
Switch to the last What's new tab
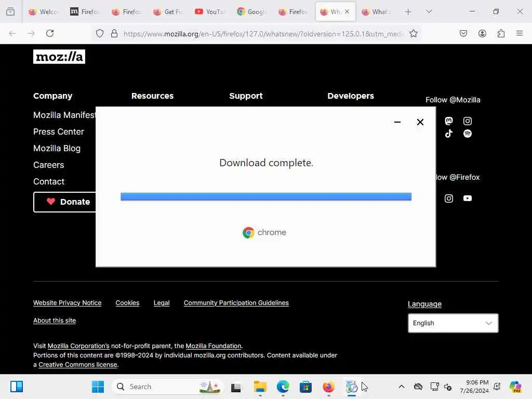pyautogui.click(x=377, y=11)
